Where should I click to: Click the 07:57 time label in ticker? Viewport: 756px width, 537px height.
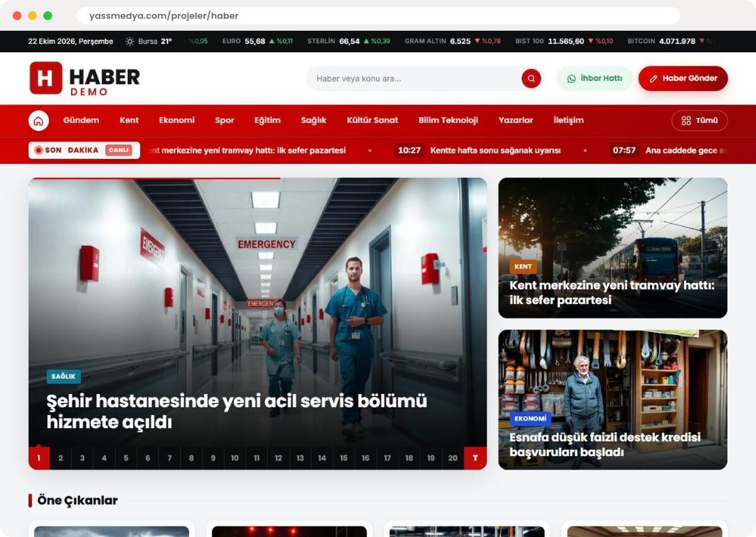pyautogui.click(x=624, y=151)
